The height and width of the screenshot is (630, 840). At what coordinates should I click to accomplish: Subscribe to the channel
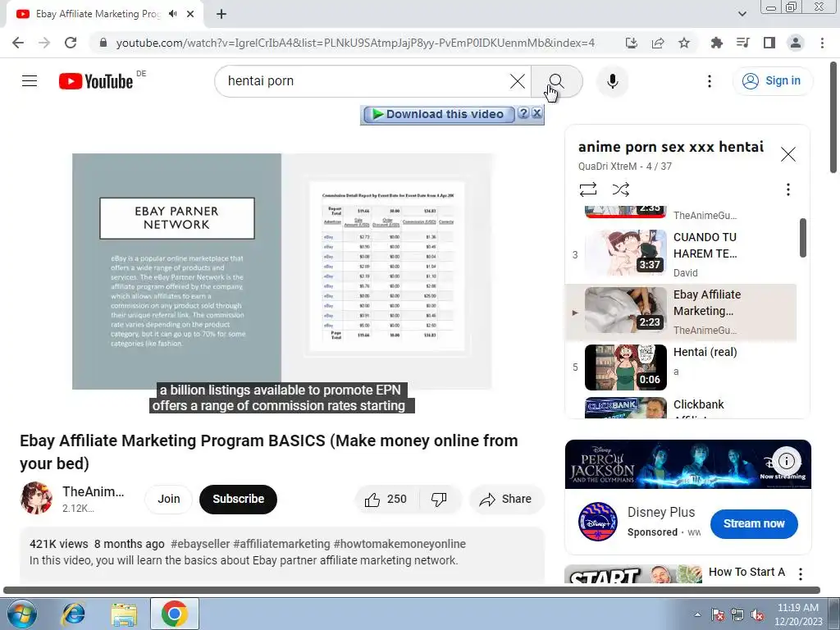tap(239, 500)
